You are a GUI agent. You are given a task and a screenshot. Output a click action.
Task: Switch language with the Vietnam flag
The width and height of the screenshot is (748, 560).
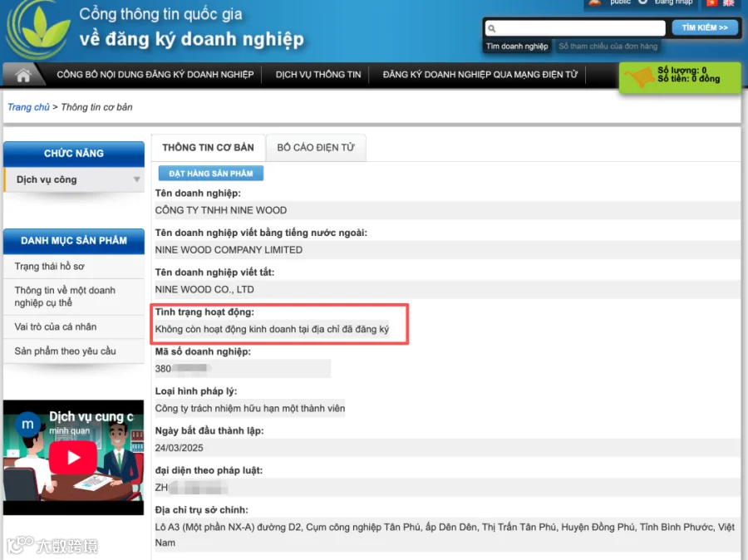711,2
